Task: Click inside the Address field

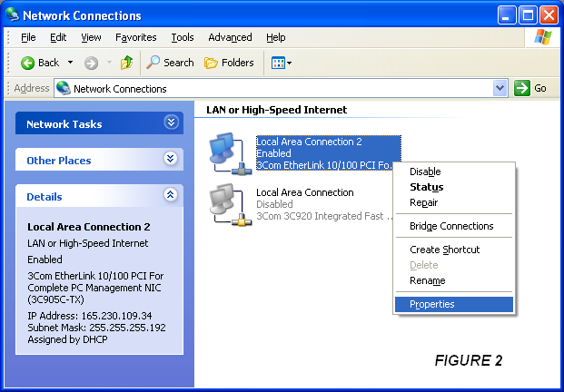Action: 272,88
